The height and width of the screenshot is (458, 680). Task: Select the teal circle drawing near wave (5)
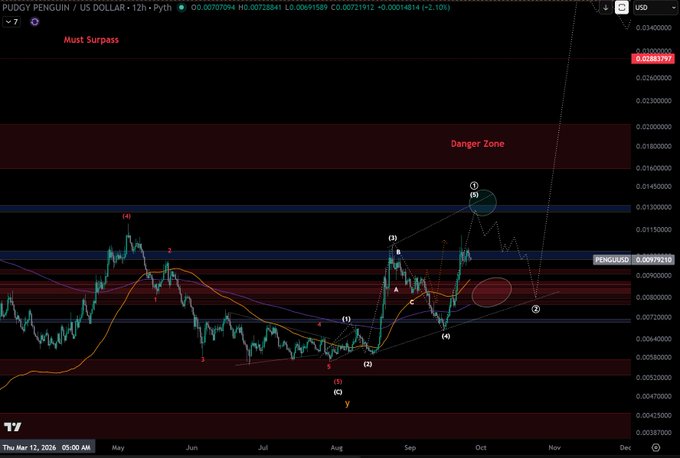(x=483, y=203)
